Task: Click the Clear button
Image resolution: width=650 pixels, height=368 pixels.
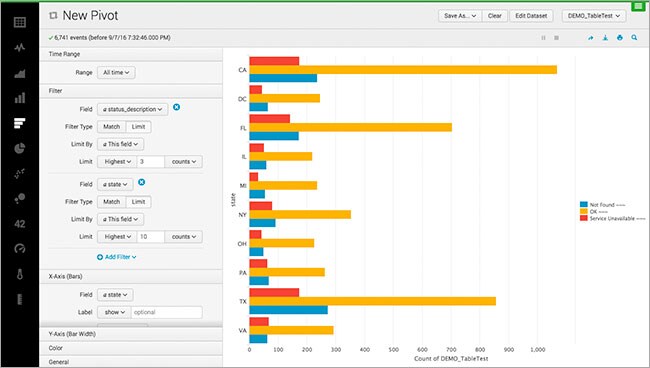Action: (x=495, y=16)
